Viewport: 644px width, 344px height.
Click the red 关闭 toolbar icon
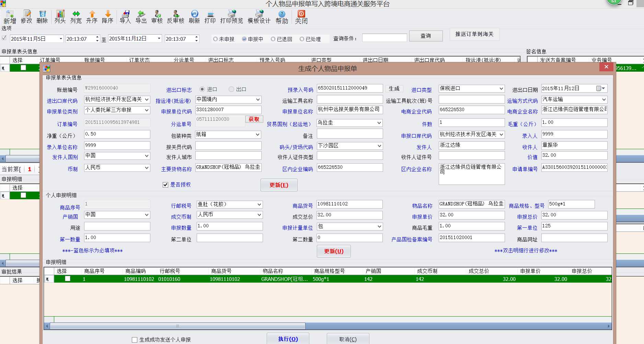pyautogui.click(x=301, y=17)
